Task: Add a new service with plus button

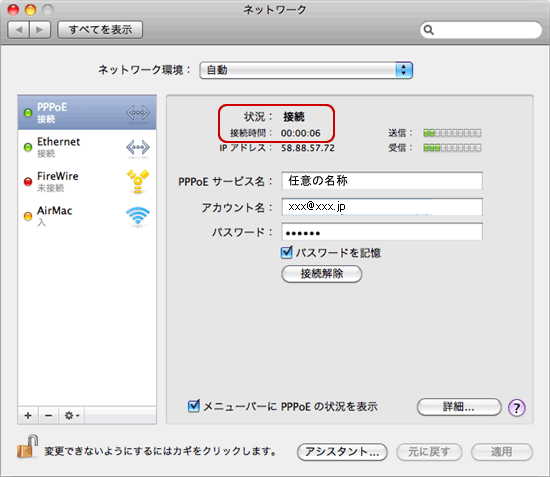Action: point(28,416)
